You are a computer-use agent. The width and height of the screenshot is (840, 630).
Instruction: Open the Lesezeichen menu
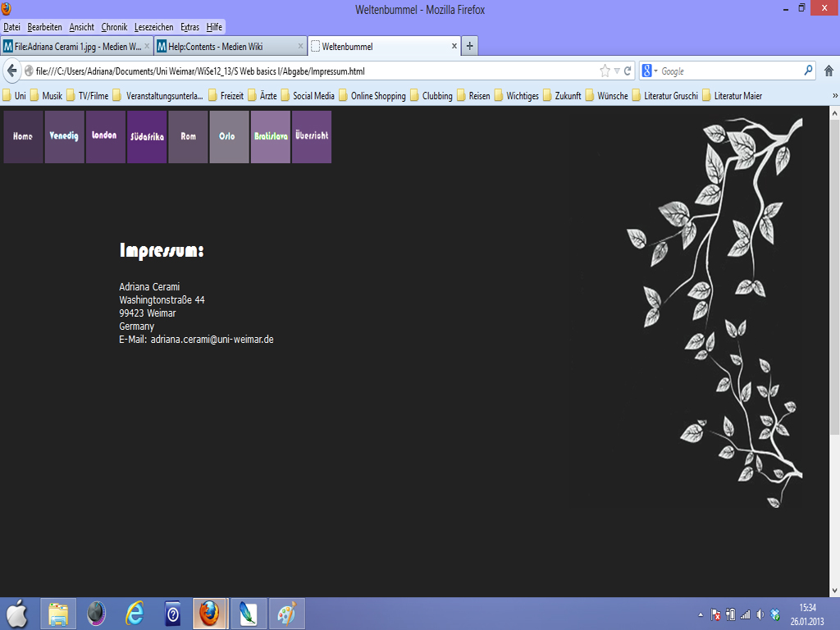(153, 27)
